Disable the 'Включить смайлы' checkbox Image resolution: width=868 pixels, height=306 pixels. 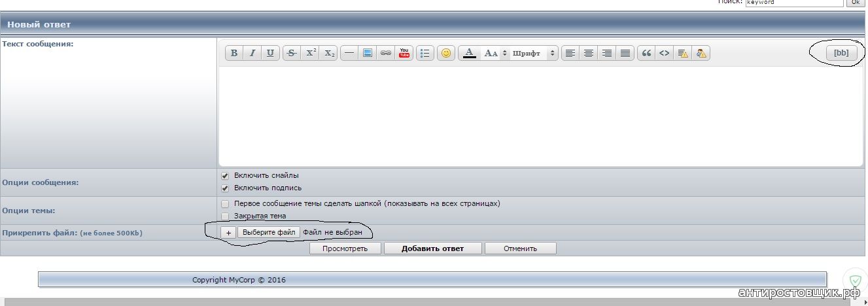[x=225, y=176]
